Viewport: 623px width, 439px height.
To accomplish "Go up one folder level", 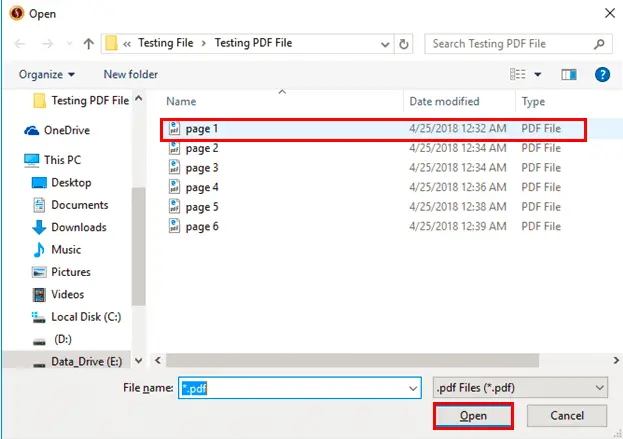I will tap(89, 44).
